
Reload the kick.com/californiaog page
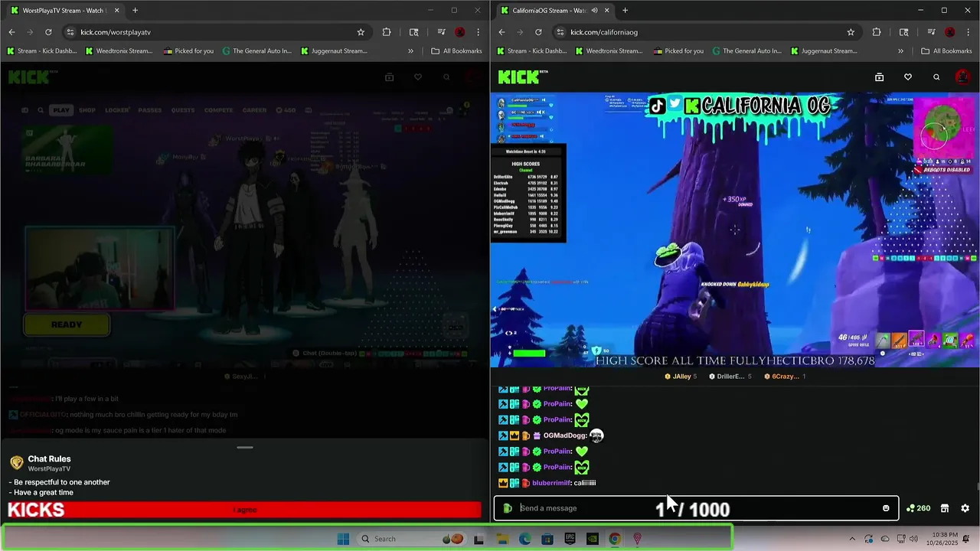538,32
